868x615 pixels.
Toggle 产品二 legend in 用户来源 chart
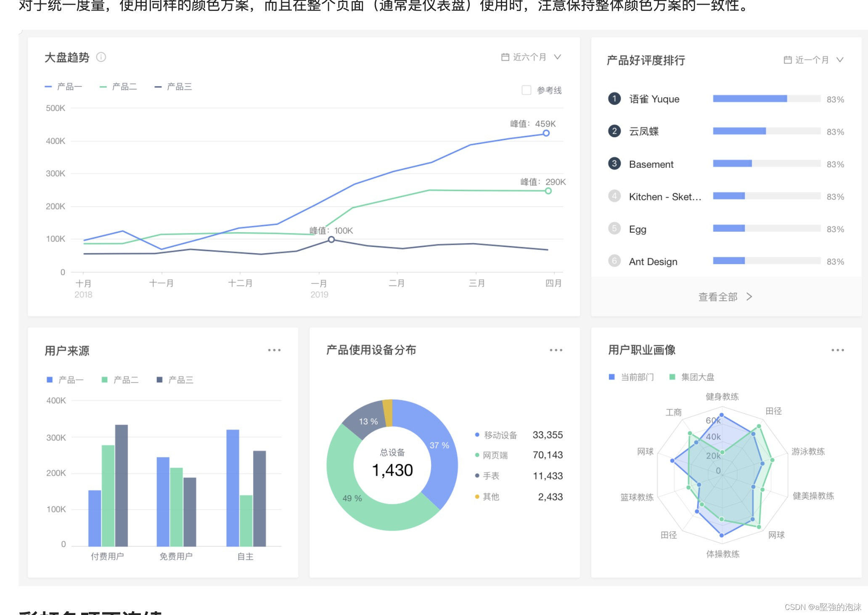pos(120,380)
